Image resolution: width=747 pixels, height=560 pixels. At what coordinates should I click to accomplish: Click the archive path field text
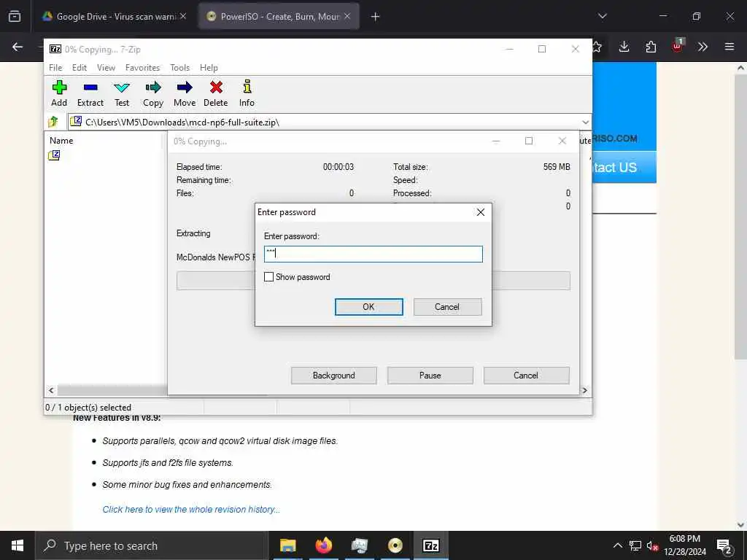click(x=182, y=122)
